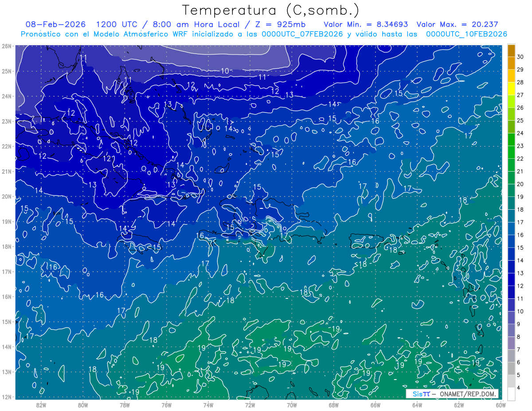The image size is (532, 411).
Task: Pick the lime green swatch in the color legend
Action: [511, 102]
